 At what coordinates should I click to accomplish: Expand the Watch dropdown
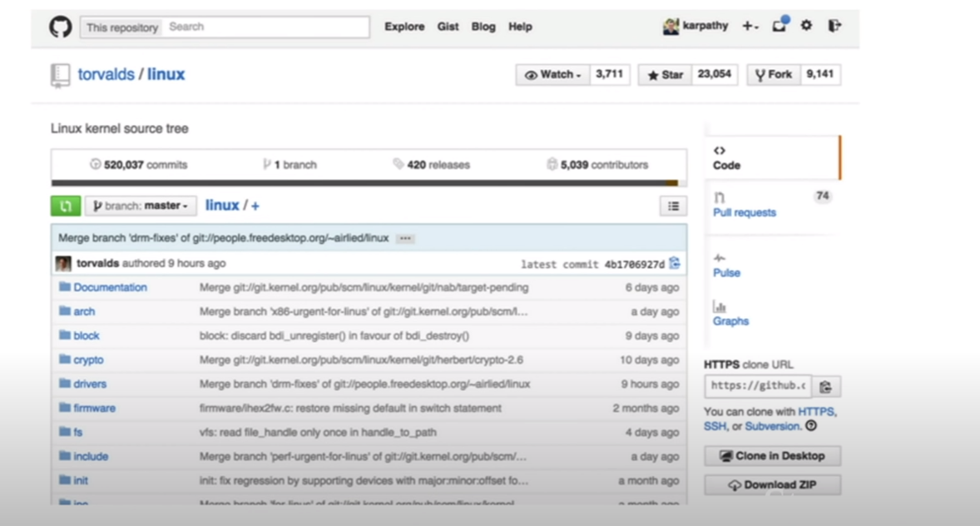tap(552, 74)
